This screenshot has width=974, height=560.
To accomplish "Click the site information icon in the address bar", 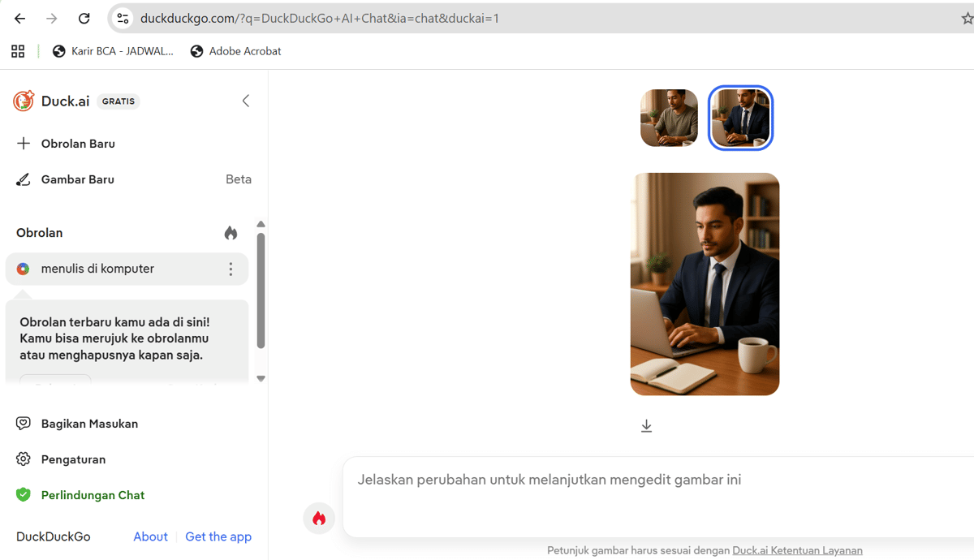I will tap(122, 17).
